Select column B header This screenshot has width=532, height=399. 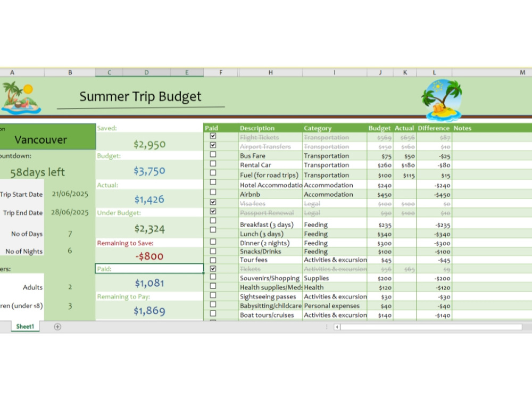point(70,72)
